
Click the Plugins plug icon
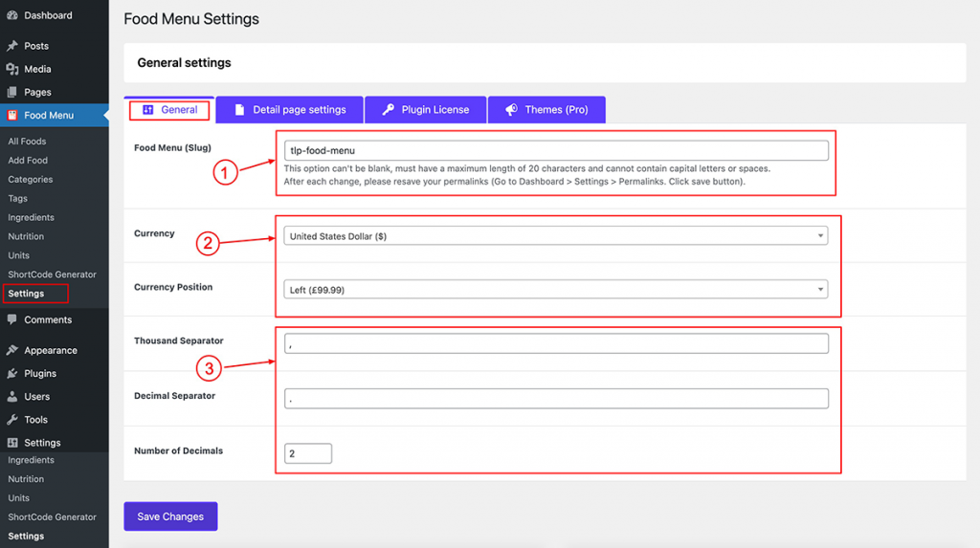pos(12,373)
